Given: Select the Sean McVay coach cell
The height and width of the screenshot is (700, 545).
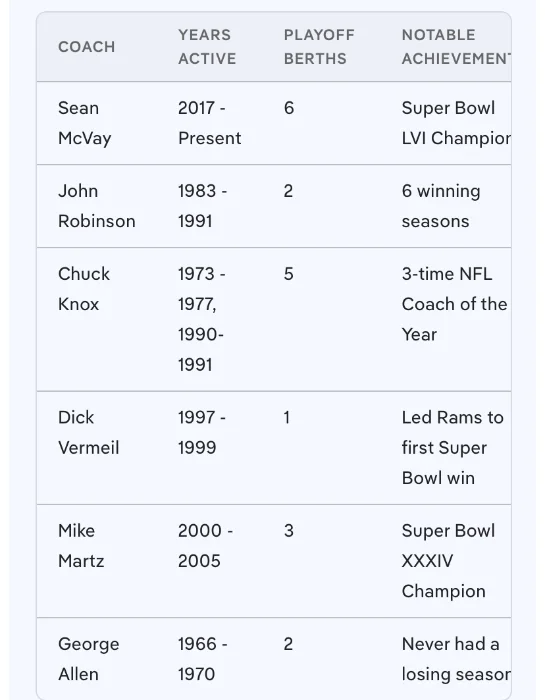Looking at the screenshot, I should 85,123.
